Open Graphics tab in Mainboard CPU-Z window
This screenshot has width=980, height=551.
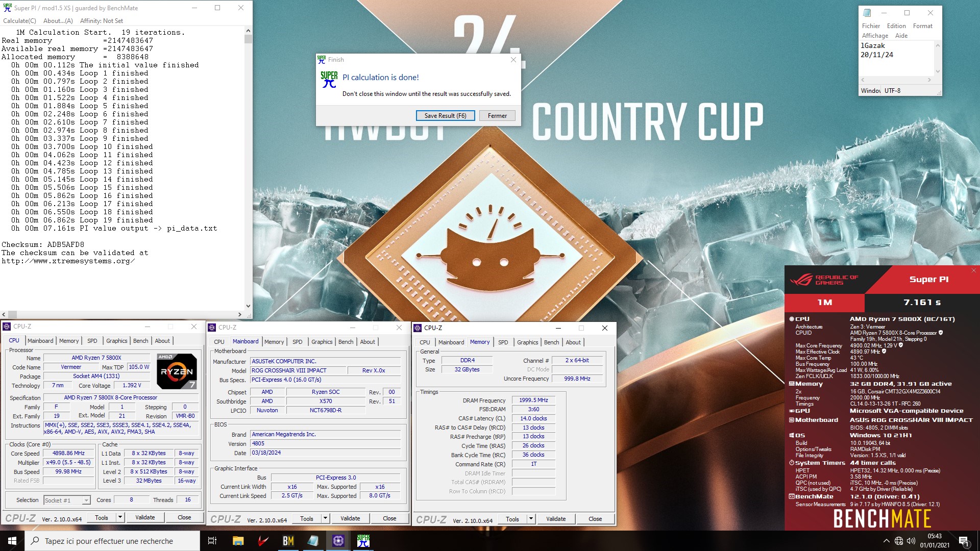point(322,342)
